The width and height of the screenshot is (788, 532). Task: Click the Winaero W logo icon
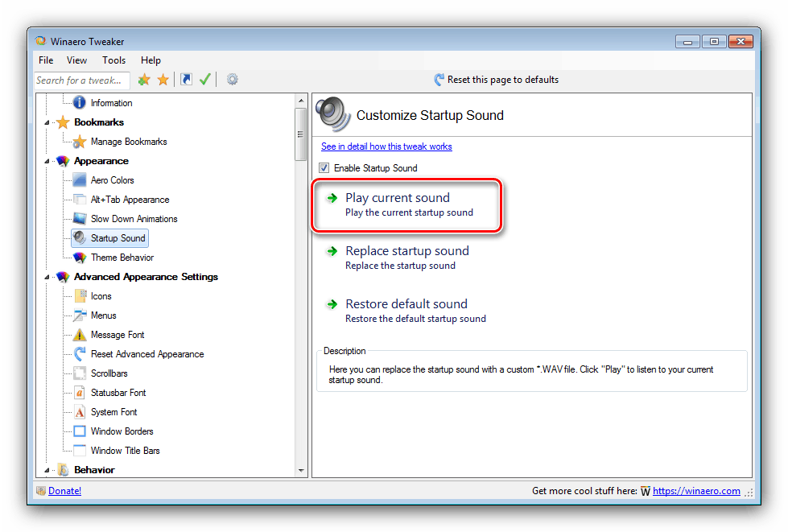click(x=646, y=491)
